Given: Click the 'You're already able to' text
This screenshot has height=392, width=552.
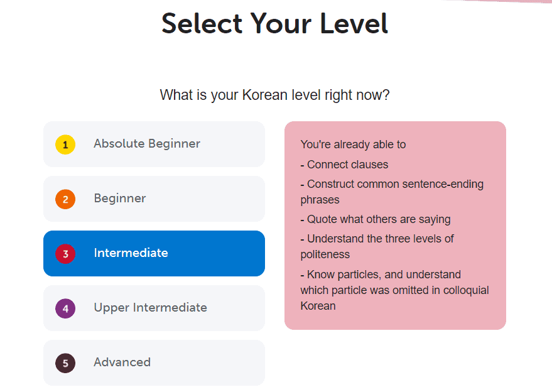Looking at the screenshot, I should pos(353,144).
